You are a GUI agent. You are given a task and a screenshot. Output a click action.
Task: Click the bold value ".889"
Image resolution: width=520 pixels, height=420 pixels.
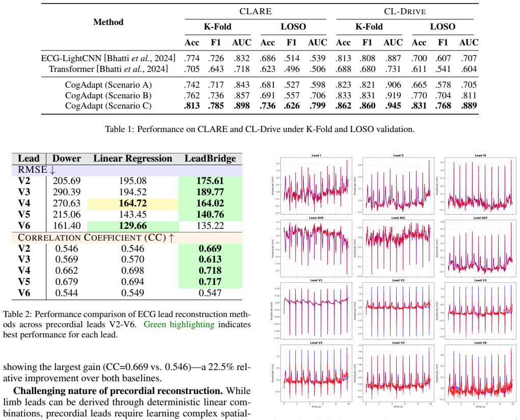click(469, 106)
